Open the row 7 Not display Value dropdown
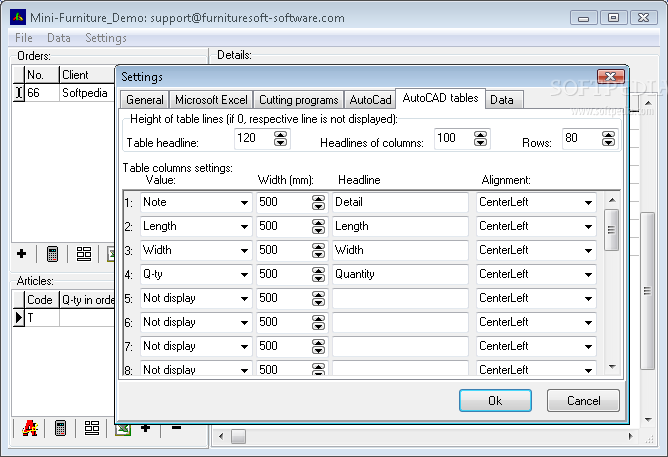The width and height of the screenshot is (668, 457). pos(244,347)
